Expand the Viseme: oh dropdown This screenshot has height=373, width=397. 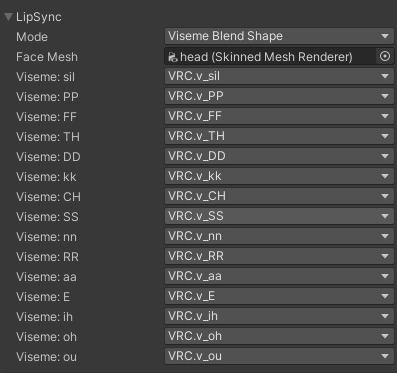279,336
